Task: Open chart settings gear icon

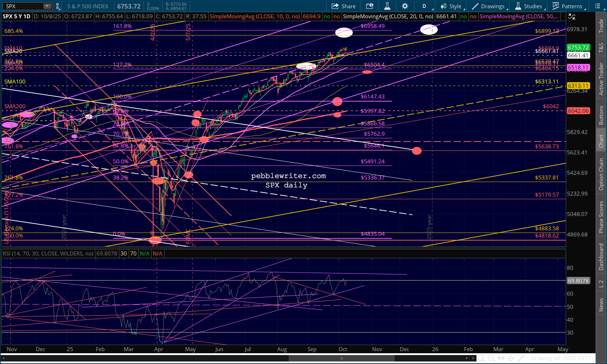Action: pyautogui.click(x=405, y=6)
